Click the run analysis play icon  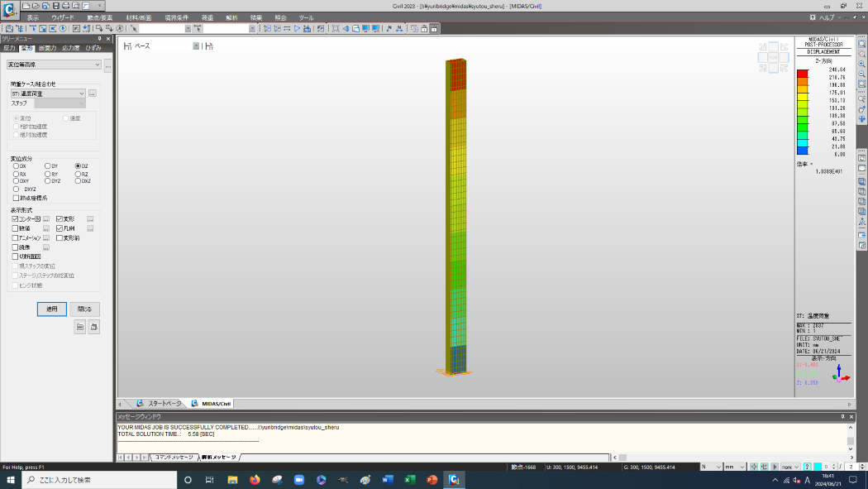click(298, 28)
